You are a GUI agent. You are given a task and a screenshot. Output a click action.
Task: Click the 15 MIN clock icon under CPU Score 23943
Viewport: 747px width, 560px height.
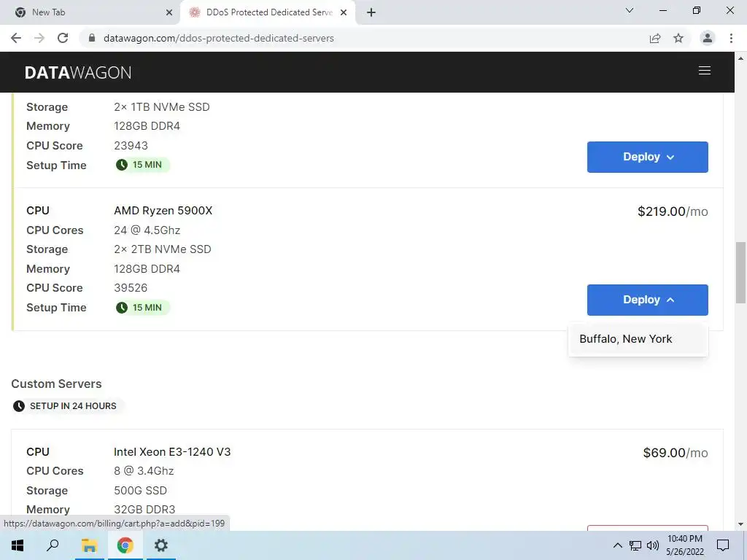pos(122,165)
